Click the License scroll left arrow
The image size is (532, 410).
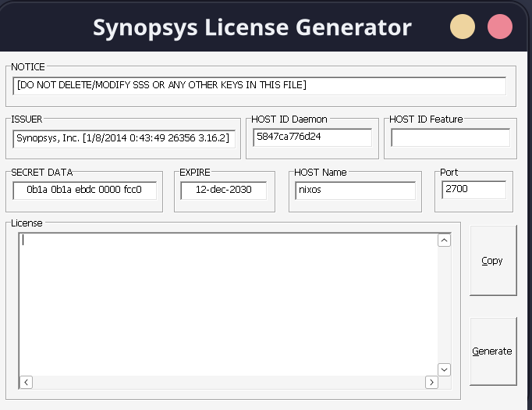click(x=26, y=382)
